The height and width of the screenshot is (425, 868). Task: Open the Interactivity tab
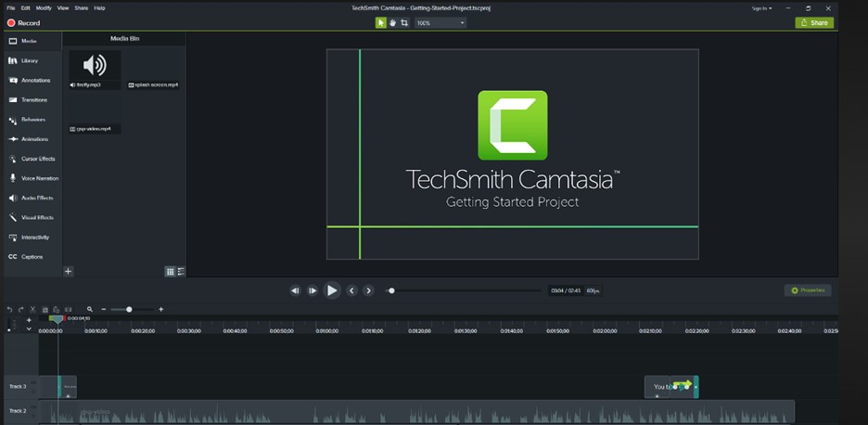point(32,238)
